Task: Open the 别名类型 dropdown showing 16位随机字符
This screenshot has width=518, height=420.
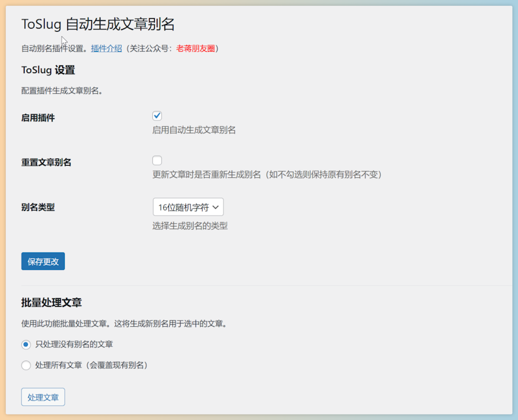Action: click(x=187, y=207)
